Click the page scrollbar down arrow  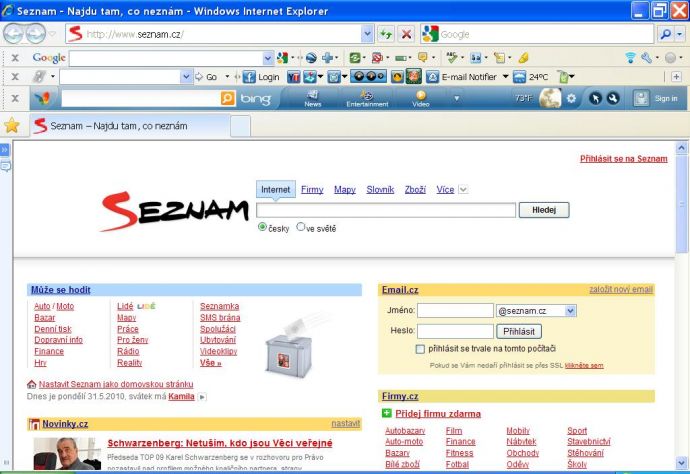tap(682, 463)
